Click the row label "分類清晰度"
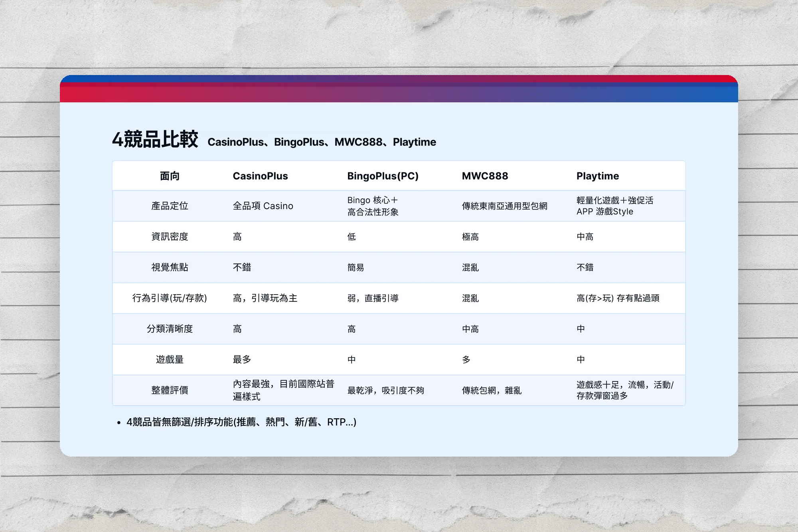This screenshot has width=798, height=532. [170, 329]
